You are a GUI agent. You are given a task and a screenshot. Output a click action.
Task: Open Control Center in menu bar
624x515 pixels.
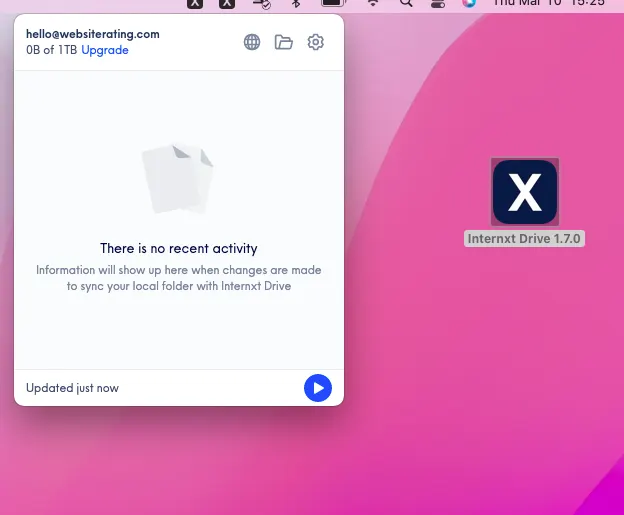click(x=438, y=4)
